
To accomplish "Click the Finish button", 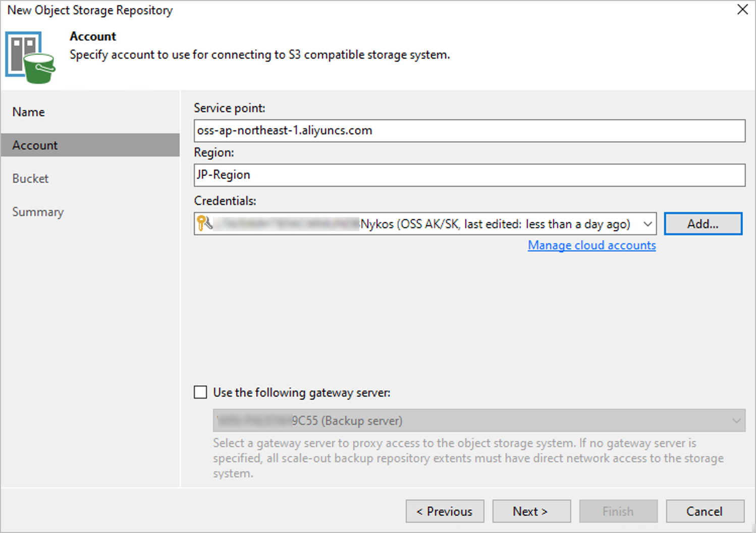I will tap(618, 511).
